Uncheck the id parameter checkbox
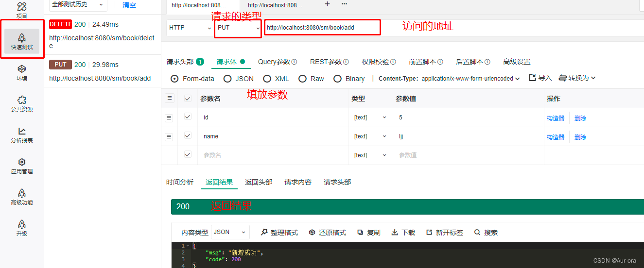Image resolution: width=644 pixels, height=268 pixels. point(188,117)
